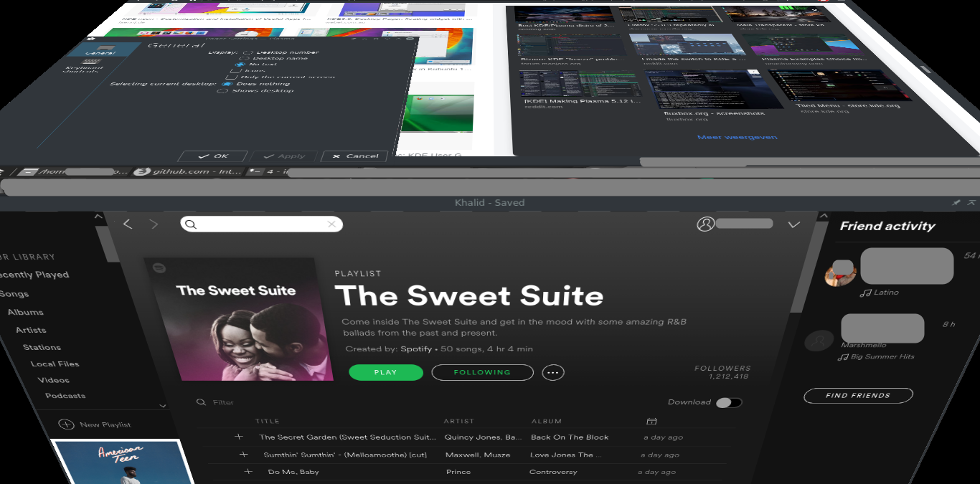Click Cancel in the Pager Settings dialog

(x=354, y=156)
